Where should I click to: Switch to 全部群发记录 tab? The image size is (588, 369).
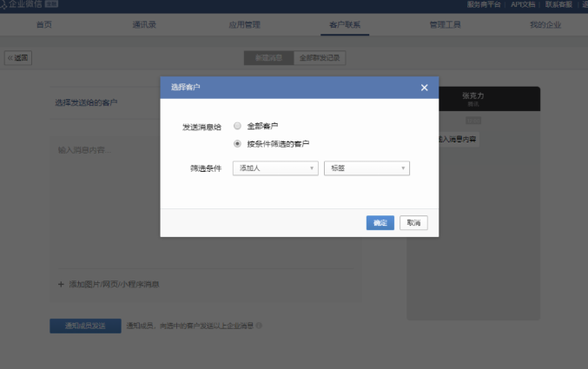click(x=320, y=58)
